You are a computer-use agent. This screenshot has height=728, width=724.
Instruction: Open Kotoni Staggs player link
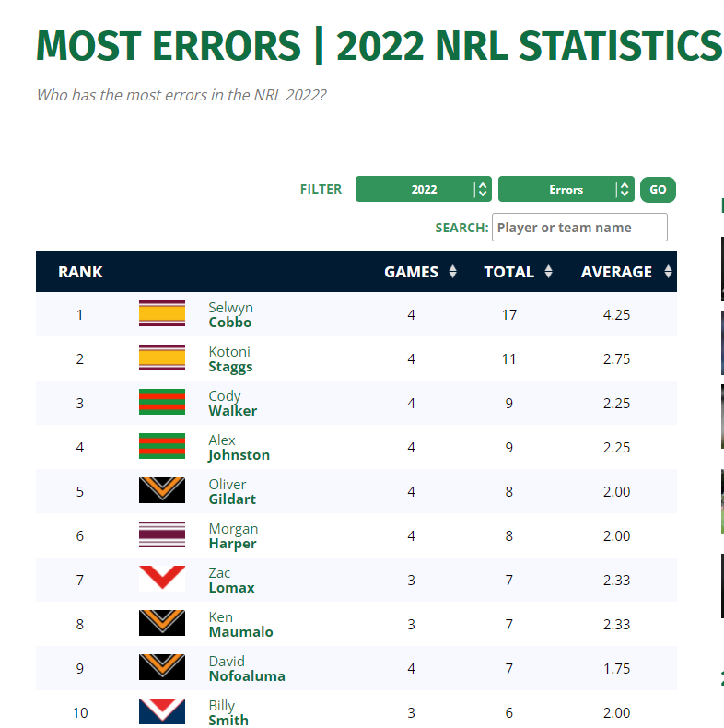[230, 358]
